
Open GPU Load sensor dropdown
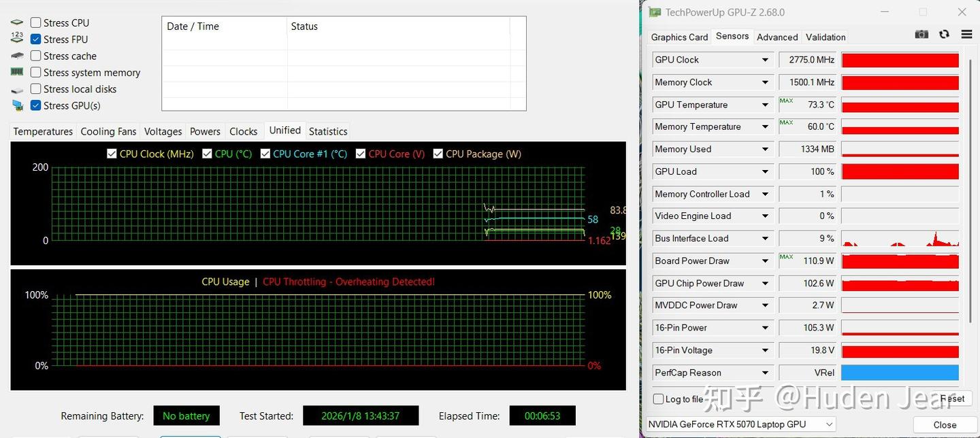tap(766, 171)
